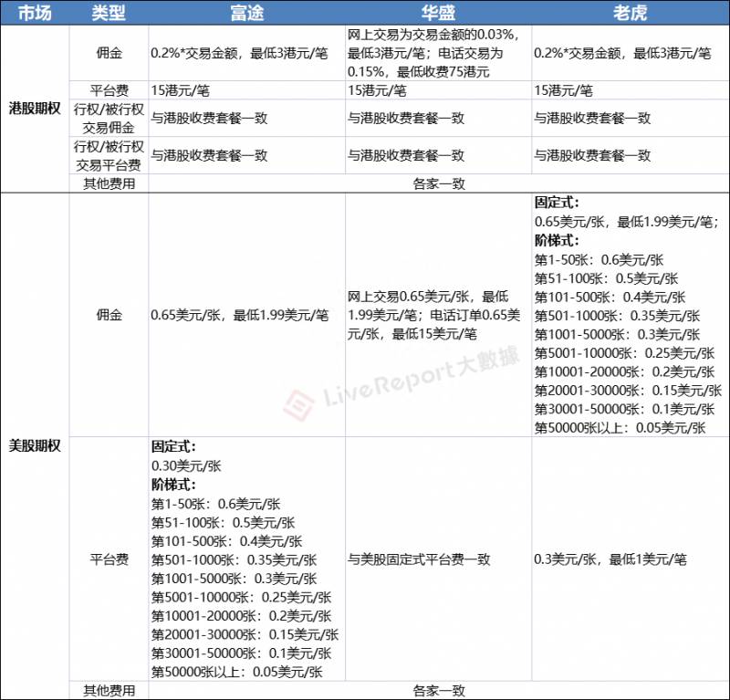This screenshot has width=730, height=700.
Task: Select 老虎 line 第1001-5000张：0.3美元/张
Action: (617, 334)
